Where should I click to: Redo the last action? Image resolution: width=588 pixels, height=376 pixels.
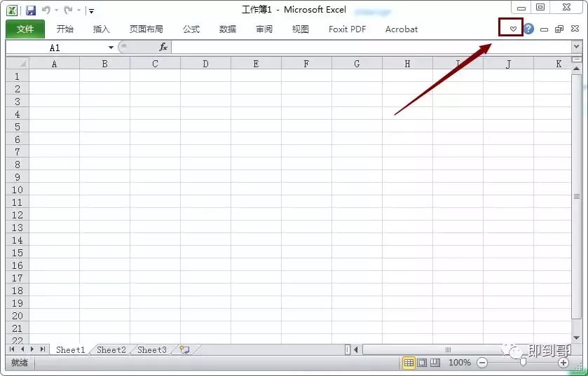(68, 10)
